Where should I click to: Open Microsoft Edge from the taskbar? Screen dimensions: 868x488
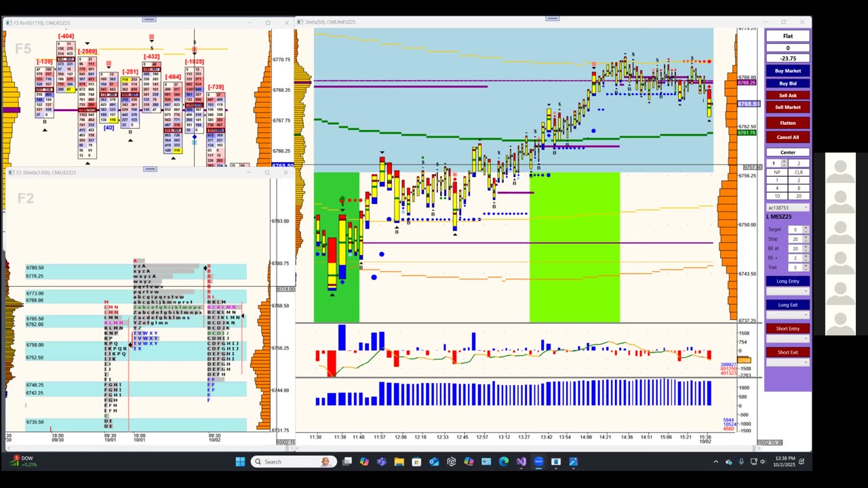(x=503, y=462)
